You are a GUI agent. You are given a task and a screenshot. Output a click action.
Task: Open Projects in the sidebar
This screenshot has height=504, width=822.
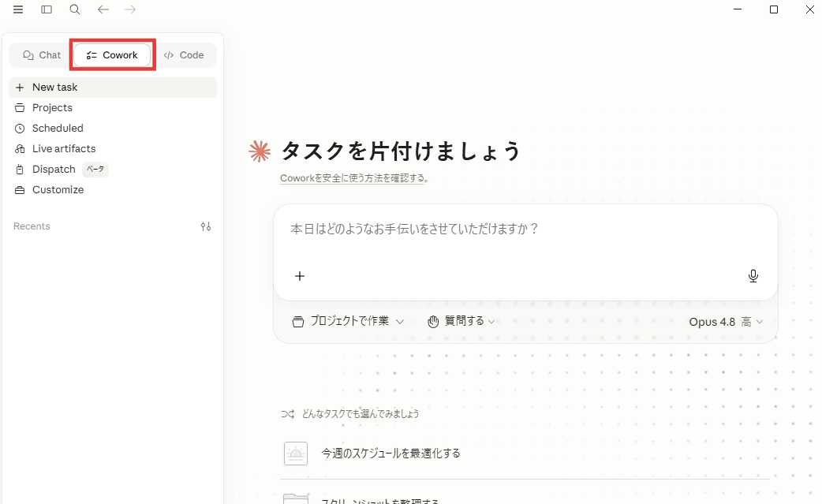pos(113,108)
